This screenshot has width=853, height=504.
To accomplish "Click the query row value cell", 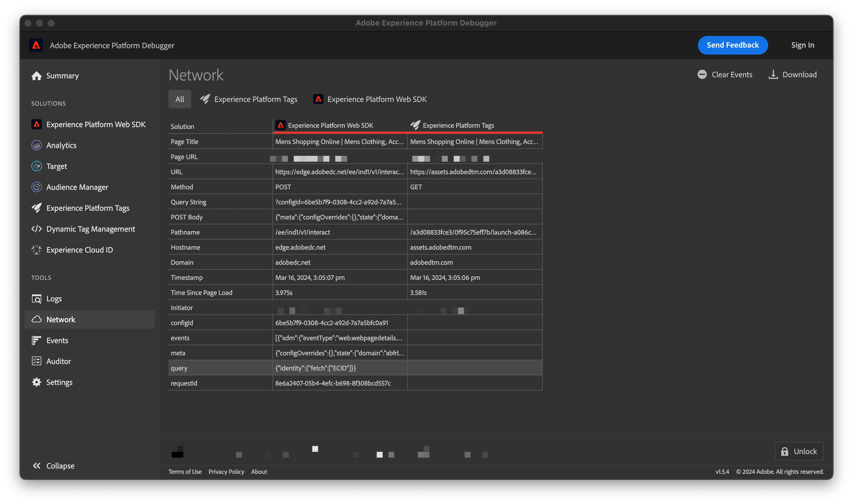I will pyautogui.click(x=340, y=368).
